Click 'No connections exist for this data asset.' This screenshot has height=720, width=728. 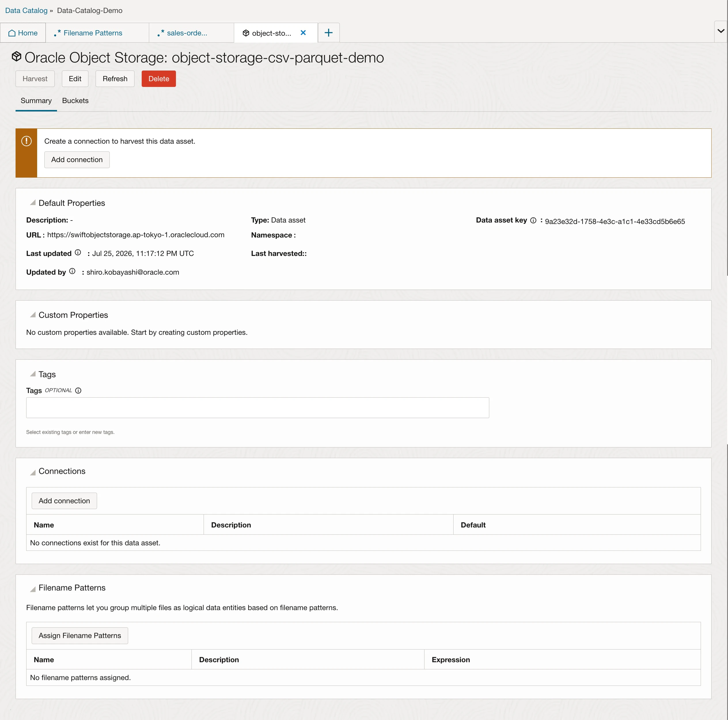(95, 543)
